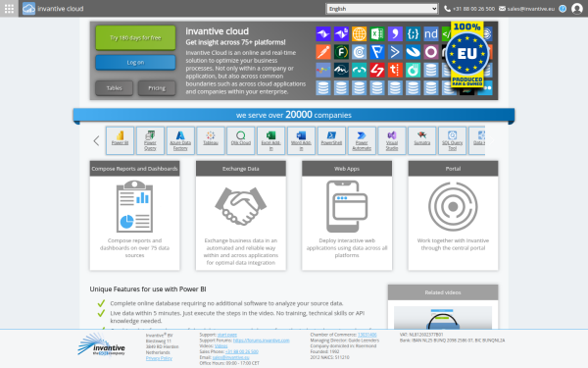The image size is (588, 368).
Task: Click the Sales Phone number footer link
Action: click(x=242, y=351)
